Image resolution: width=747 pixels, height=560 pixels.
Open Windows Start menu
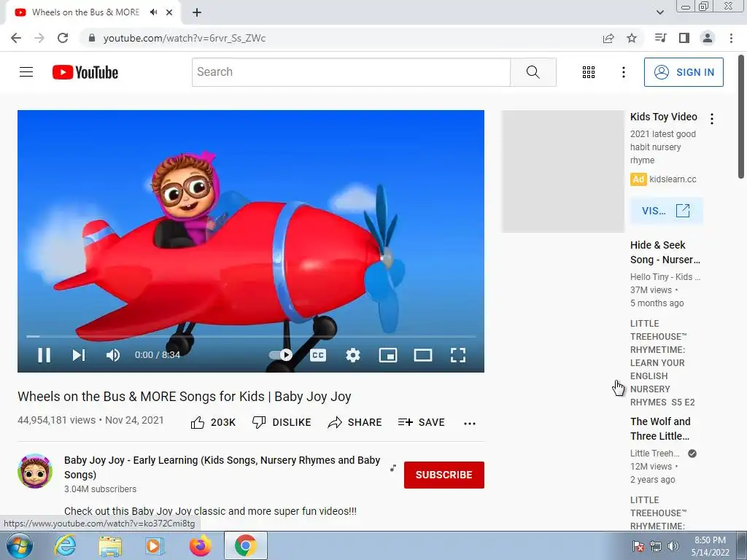(x=19, y=545)
